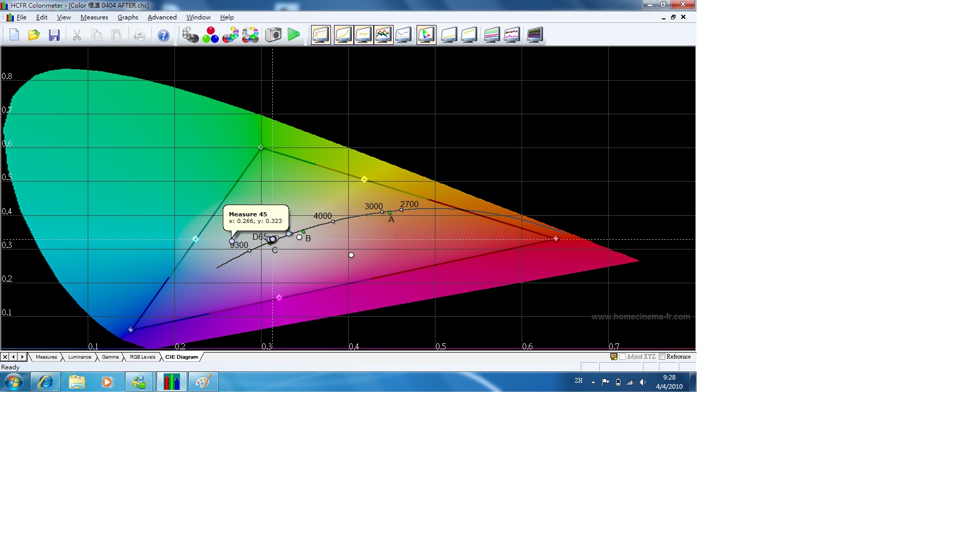This screenshot has height=551, width=980.
Task: Select the CIE Diagram tab
Action: [x=182, y=357]
